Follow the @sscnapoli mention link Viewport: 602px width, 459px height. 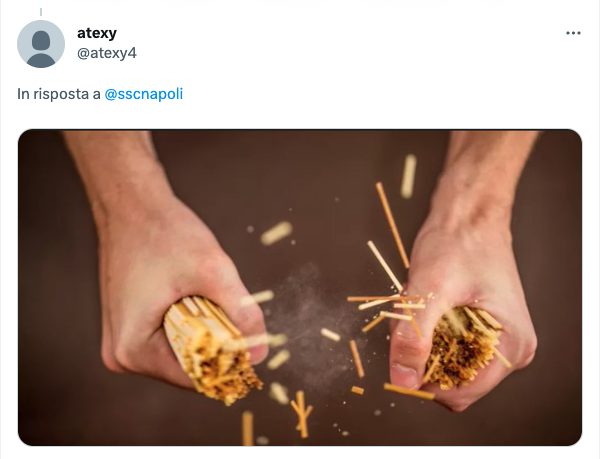click(144, 94)
